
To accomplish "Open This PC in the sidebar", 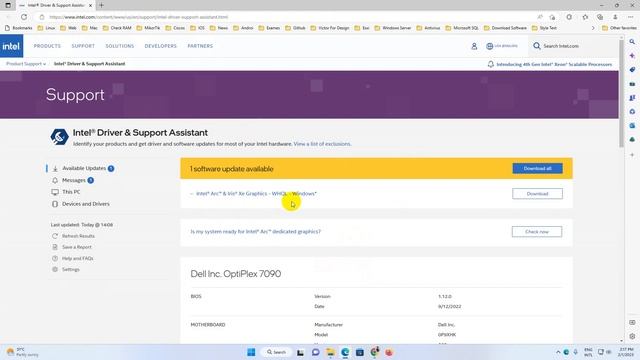I will tap(71, 192).
